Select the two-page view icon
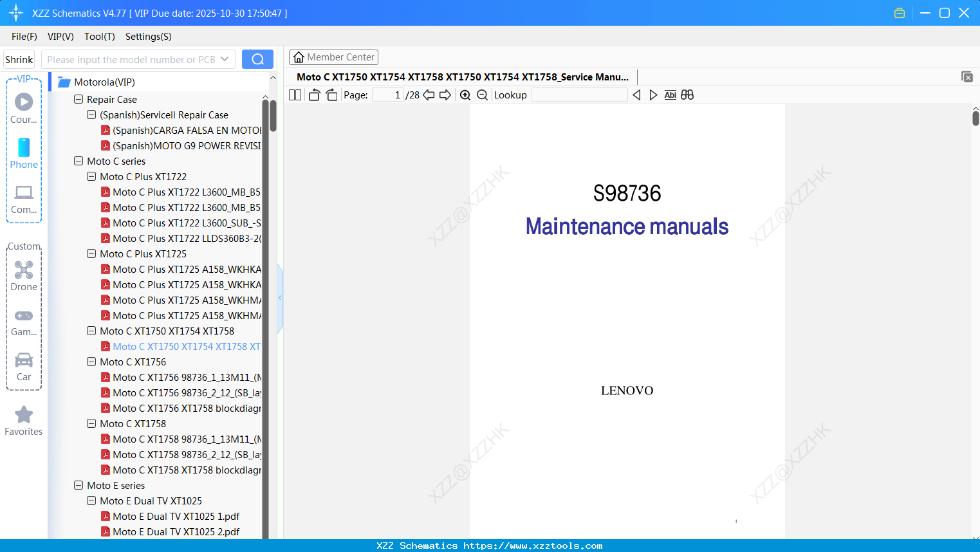Image resolution: width=980 pixels, height=552 pixels. [x=294, y=95]
